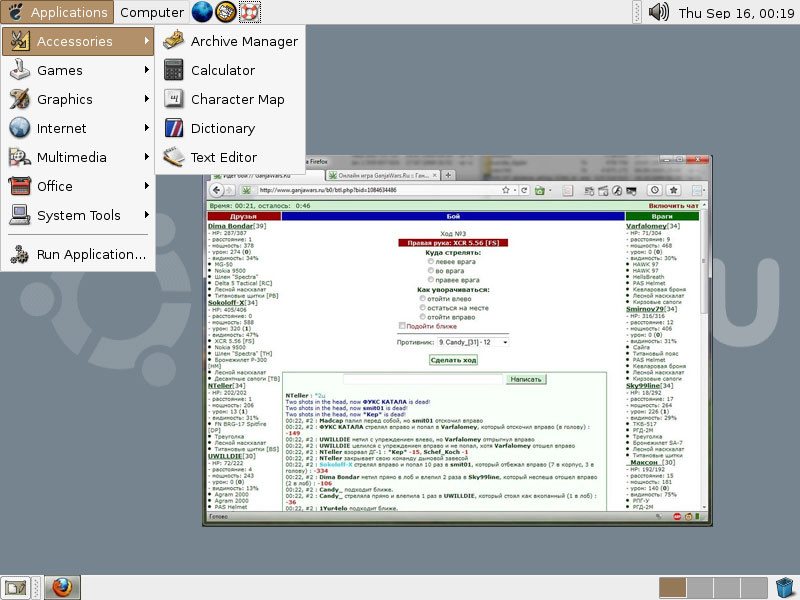Click the 'Правая рука: XCR 5.56 [FS]' header

pyautogui.click(x=453, y=243)
